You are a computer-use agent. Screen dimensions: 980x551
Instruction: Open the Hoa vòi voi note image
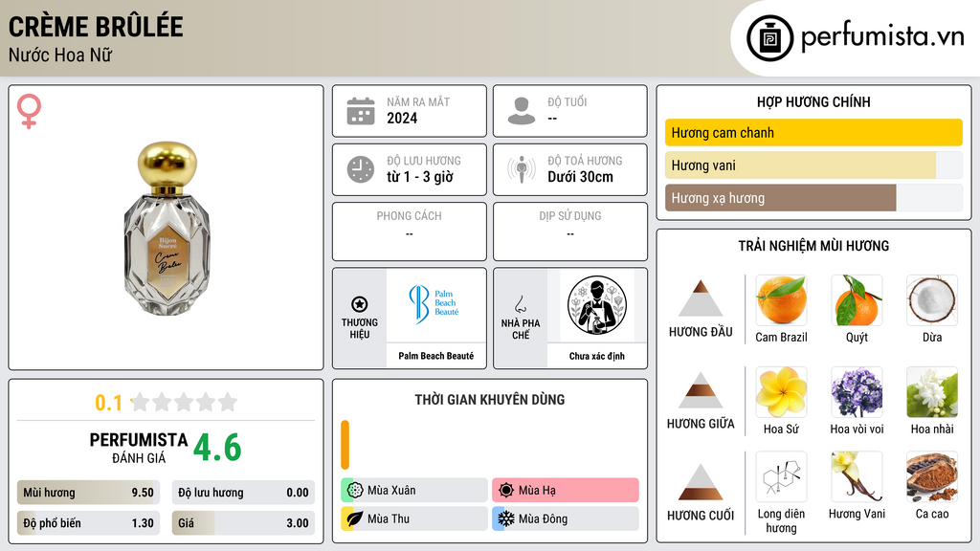[x=857, y=391]
